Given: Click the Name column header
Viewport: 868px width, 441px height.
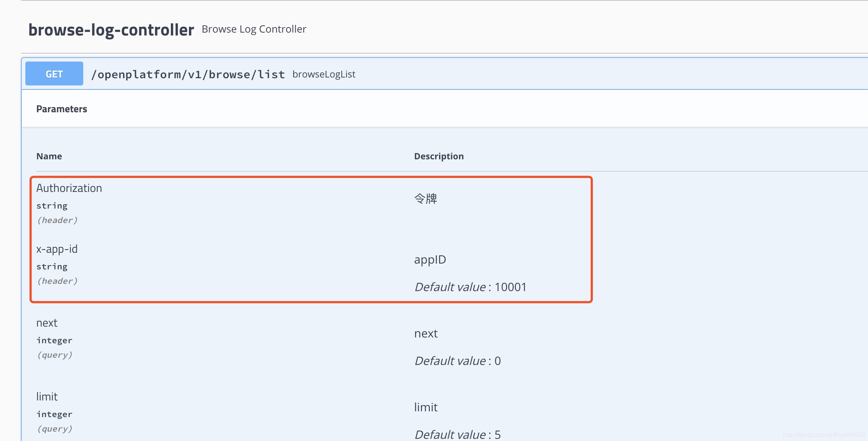Looking at the screenshot, I should 49,156.
